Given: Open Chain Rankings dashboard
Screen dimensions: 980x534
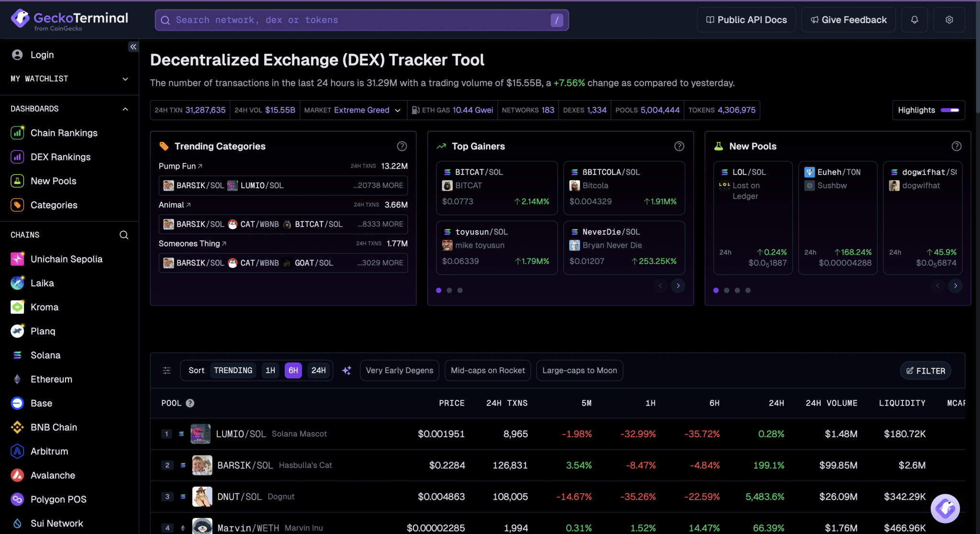Looking at the screenshot, I should pyautogui.click(x=64, y=133).
